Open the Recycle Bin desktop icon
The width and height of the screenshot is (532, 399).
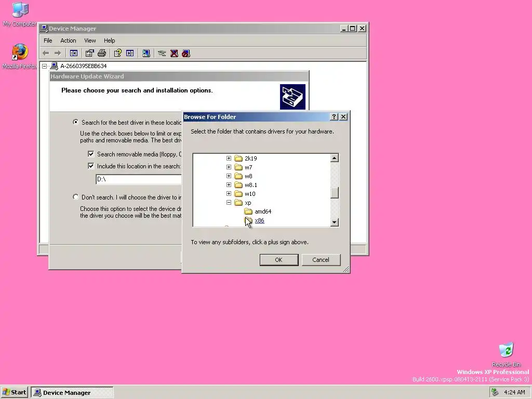tap(506, 351)
